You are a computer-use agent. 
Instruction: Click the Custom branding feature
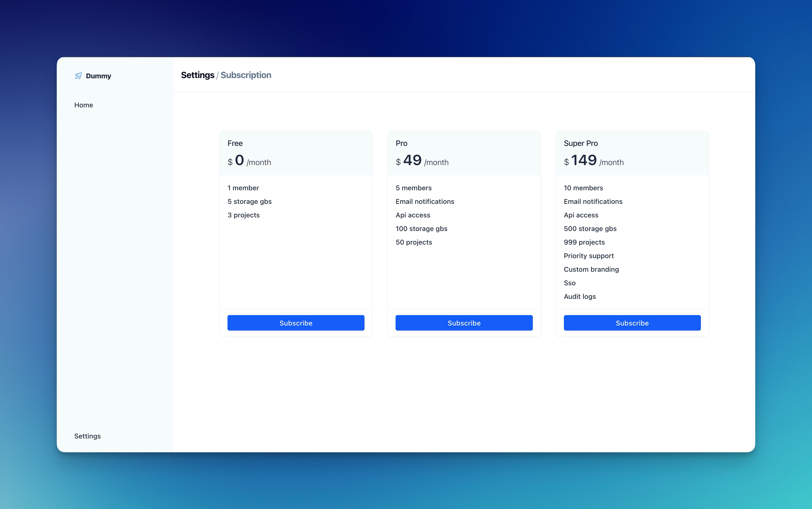pyautogui.click(x=591, y=269)
